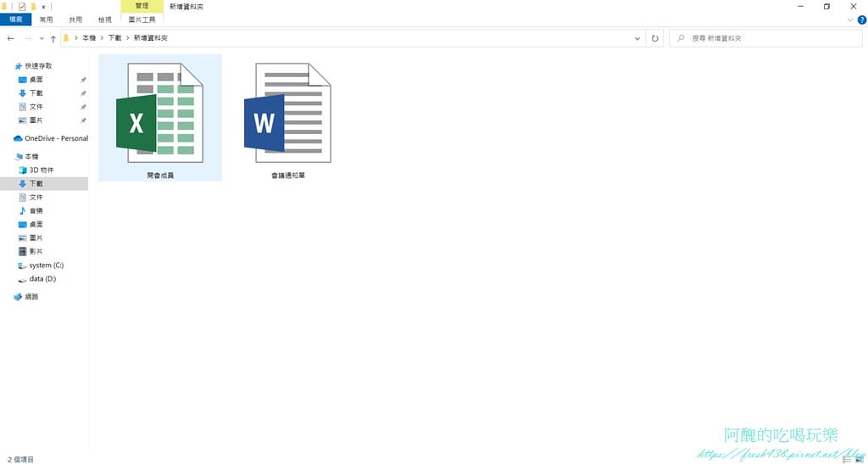The height and width of the screenshot is (464, 868).
Task: Click the 2 個項目 status text
Action: coord(20,459)
